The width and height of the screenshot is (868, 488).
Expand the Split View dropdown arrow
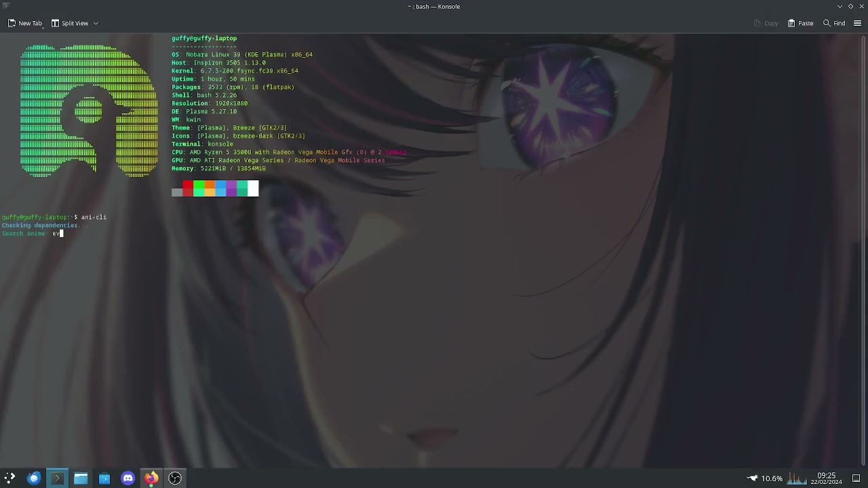(x=96, y=23)
